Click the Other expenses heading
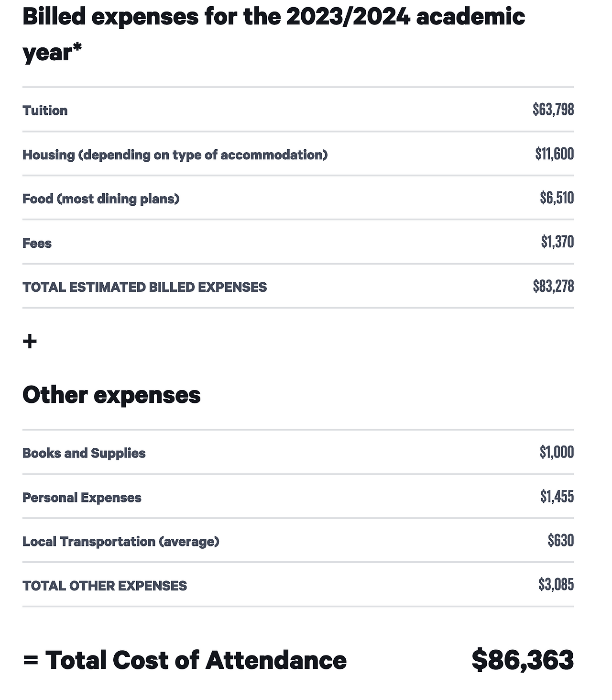The image size is (612, 700). click(x=111, y=395)
